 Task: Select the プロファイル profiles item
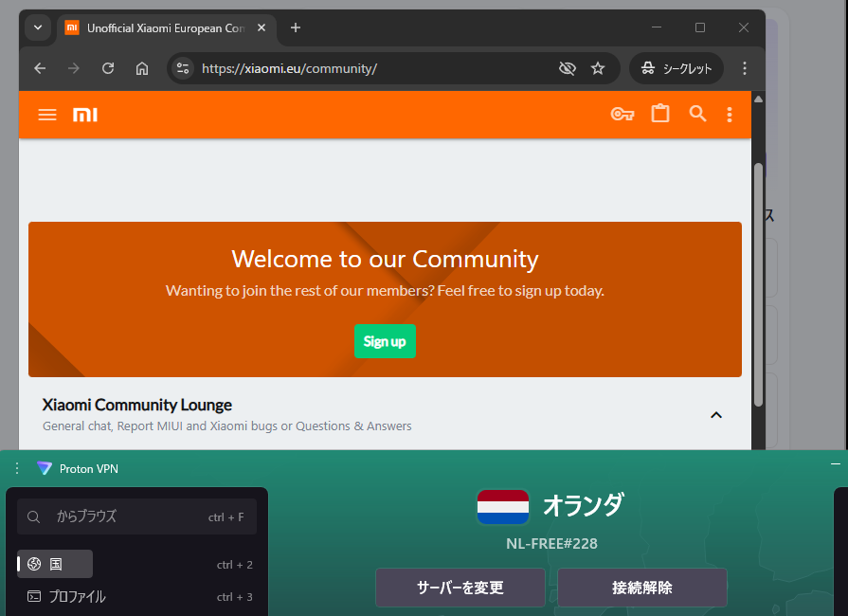(66, 596)
